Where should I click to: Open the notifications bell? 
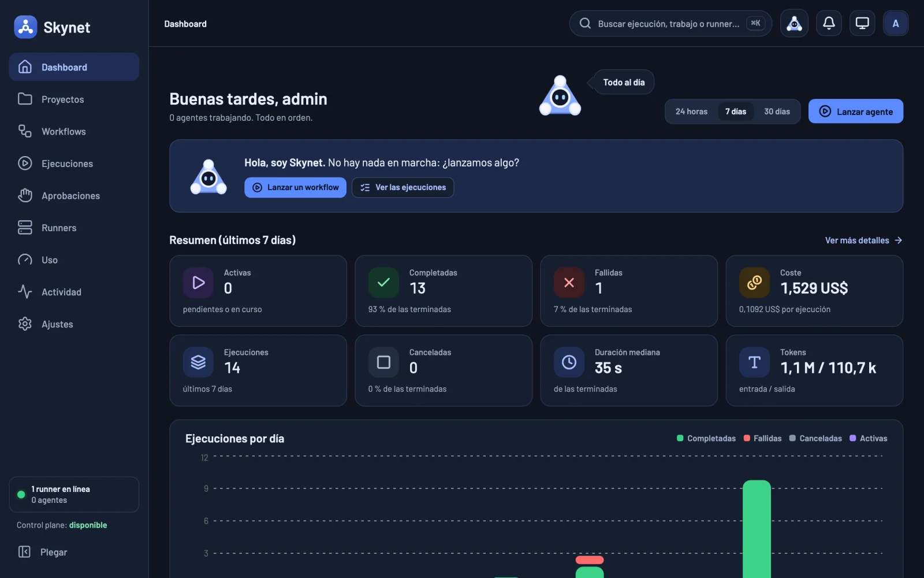click(829, 24)
